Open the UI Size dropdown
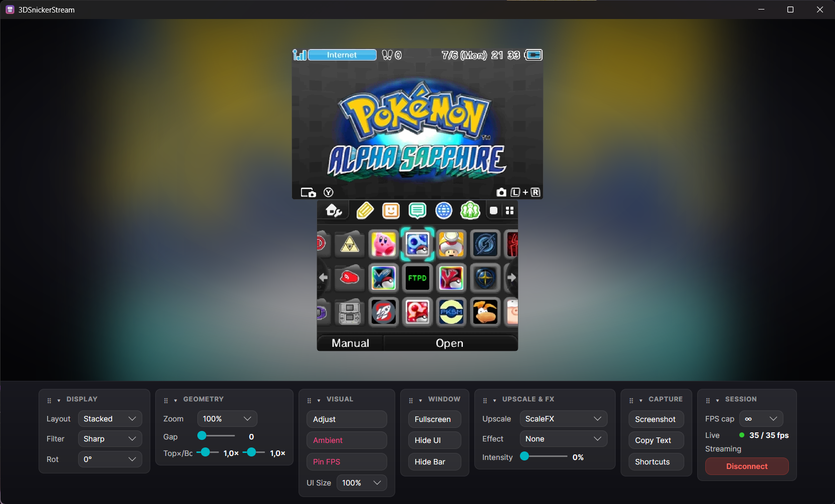 click(362, 483)
